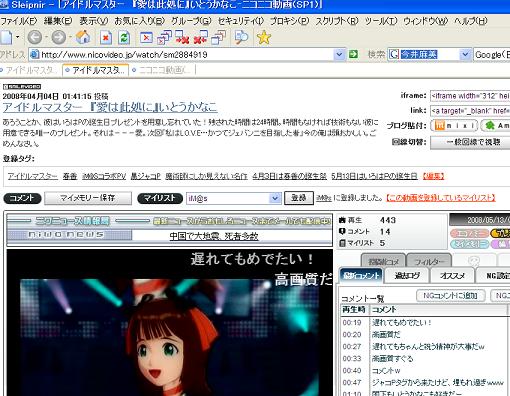Screen dimensions: 510x396
Task: Open the Home page icon
Action: coord(83,37)
